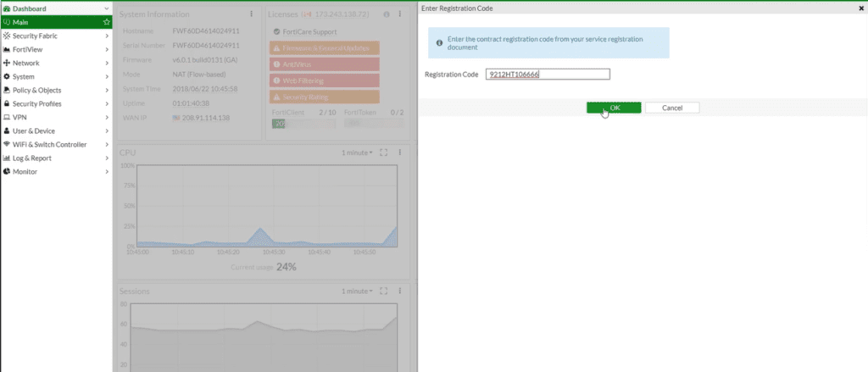Click the Security Fabric icon
Viewport: 868px width, 372px height.
(7, 36)
